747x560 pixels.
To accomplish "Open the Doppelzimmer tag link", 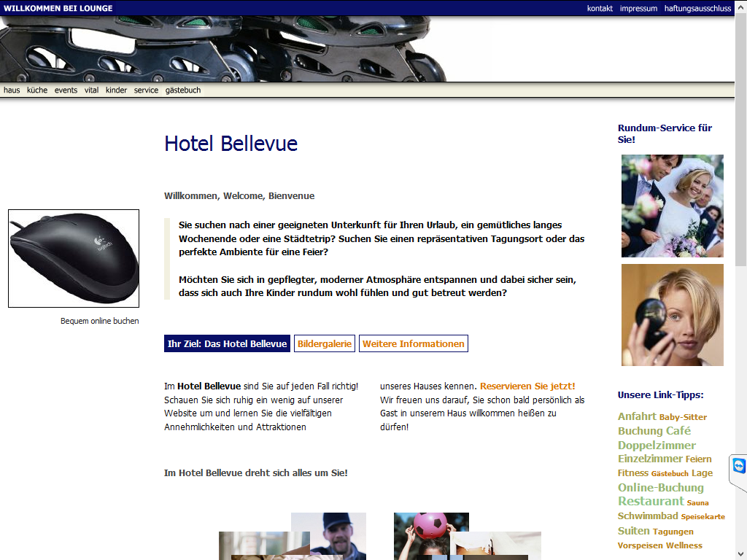I will [x=657, y=446].
